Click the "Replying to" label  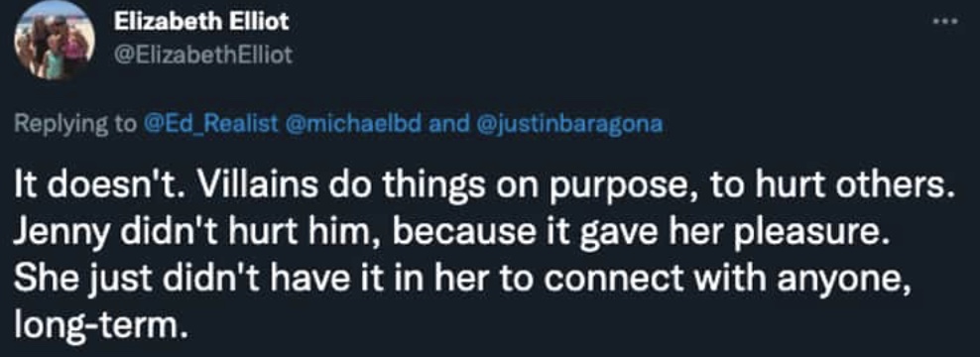tap(75, 124)
